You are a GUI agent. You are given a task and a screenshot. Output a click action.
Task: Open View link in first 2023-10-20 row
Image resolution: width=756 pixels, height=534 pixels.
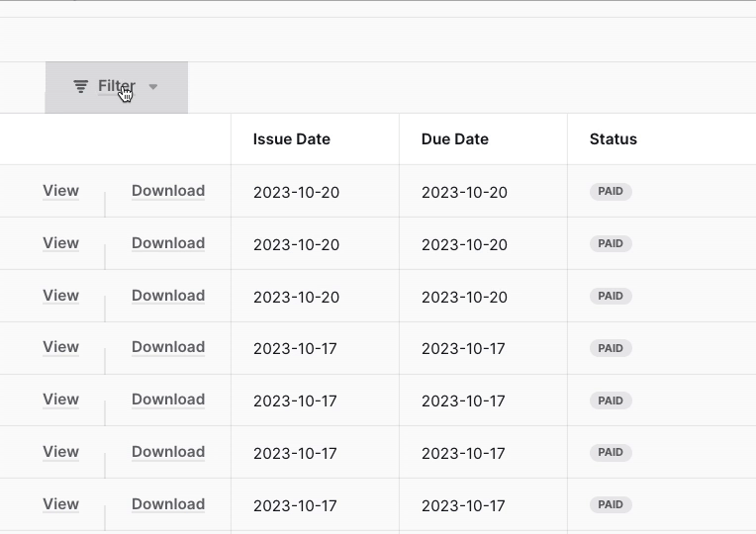pos(60,191)
